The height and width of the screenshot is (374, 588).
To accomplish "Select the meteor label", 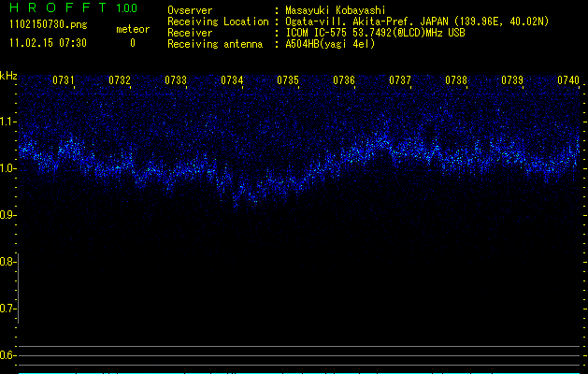I will [x=132, y=29].
